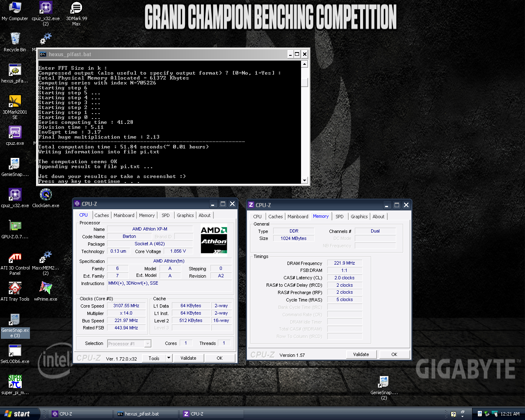
Task: Open About tab in left CPU-Z
Action: [205, 215]
